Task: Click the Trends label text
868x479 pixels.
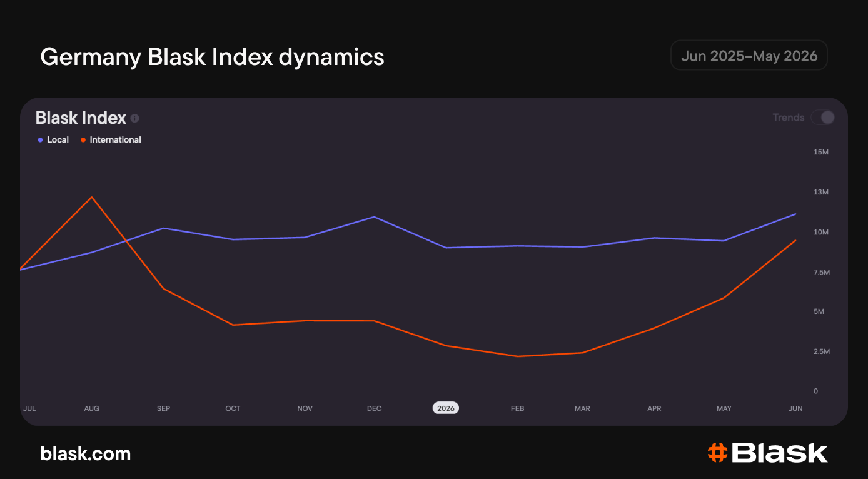Action: (789, 118)
